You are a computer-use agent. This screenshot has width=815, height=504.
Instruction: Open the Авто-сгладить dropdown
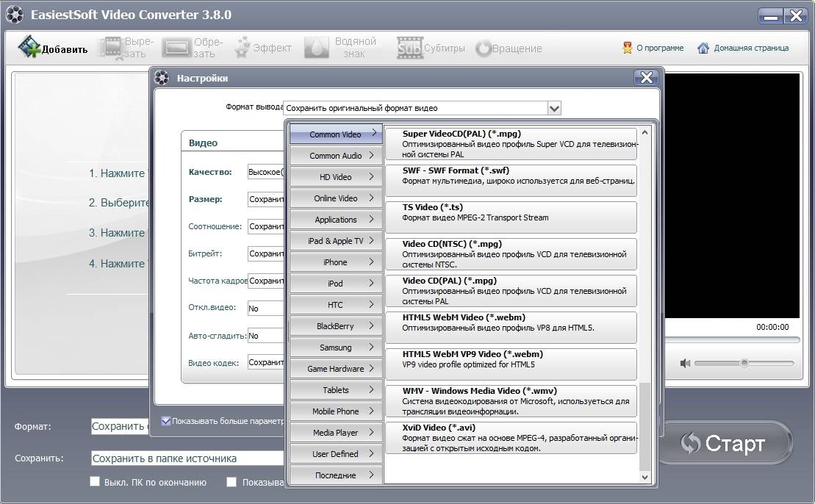266,336
